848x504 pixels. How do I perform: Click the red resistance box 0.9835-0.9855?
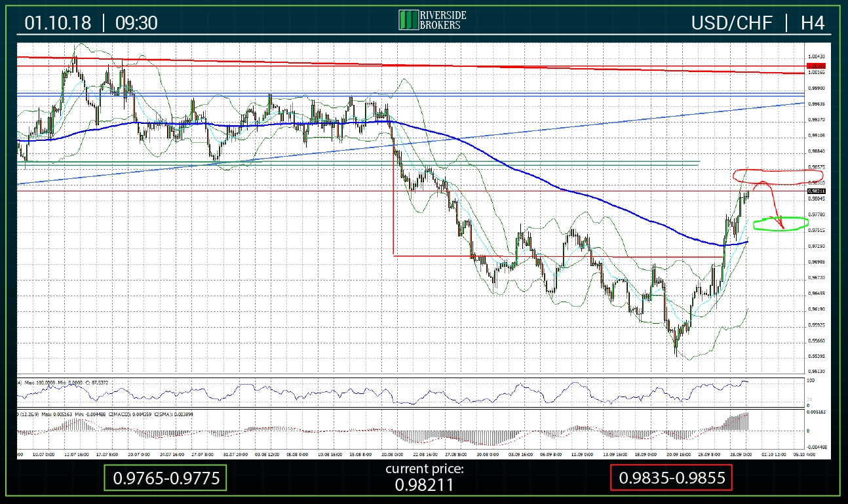click(x=671, y=478)
